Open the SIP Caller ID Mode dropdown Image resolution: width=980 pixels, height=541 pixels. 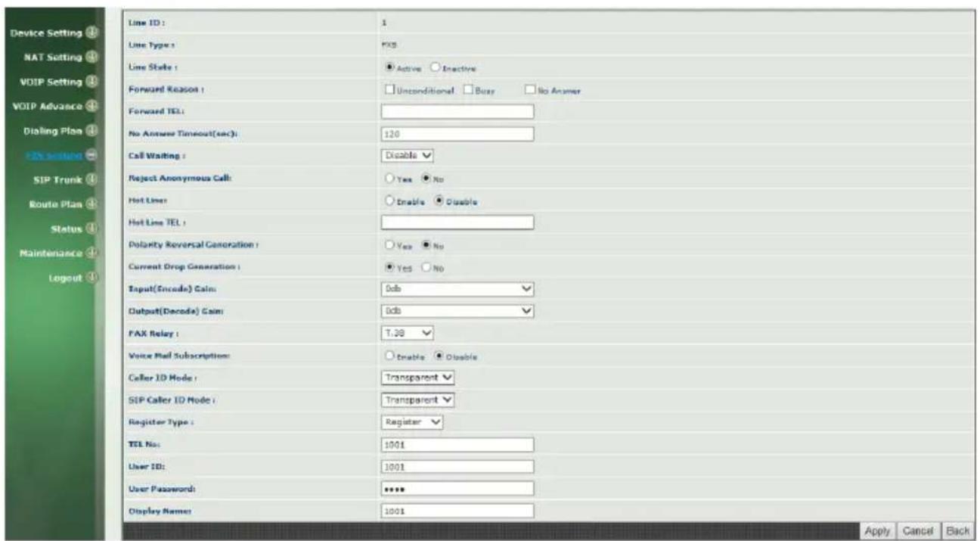click(418, 400)
